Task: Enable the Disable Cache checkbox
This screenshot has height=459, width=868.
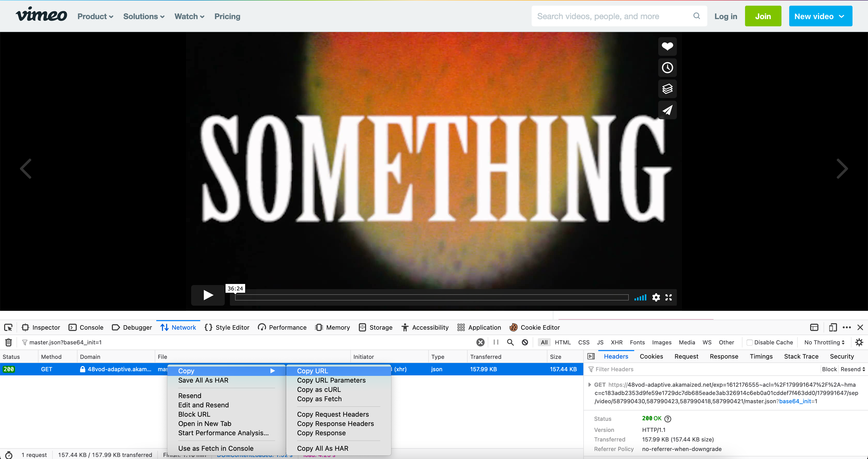Action: [749, 343]
